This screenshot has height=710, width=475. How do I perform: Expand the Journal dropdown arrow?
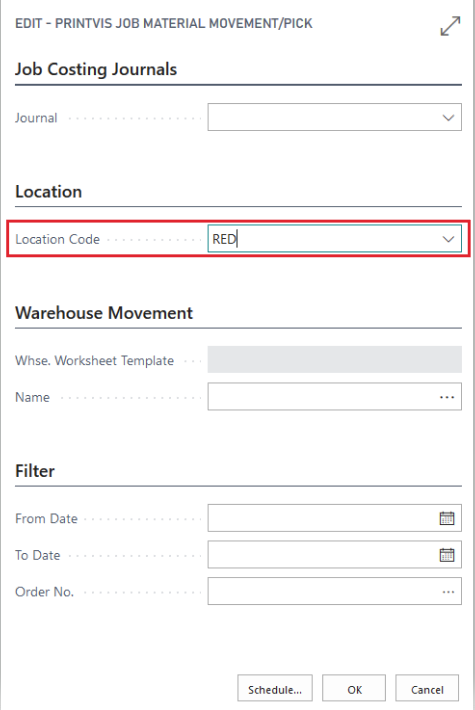(448, 118)
